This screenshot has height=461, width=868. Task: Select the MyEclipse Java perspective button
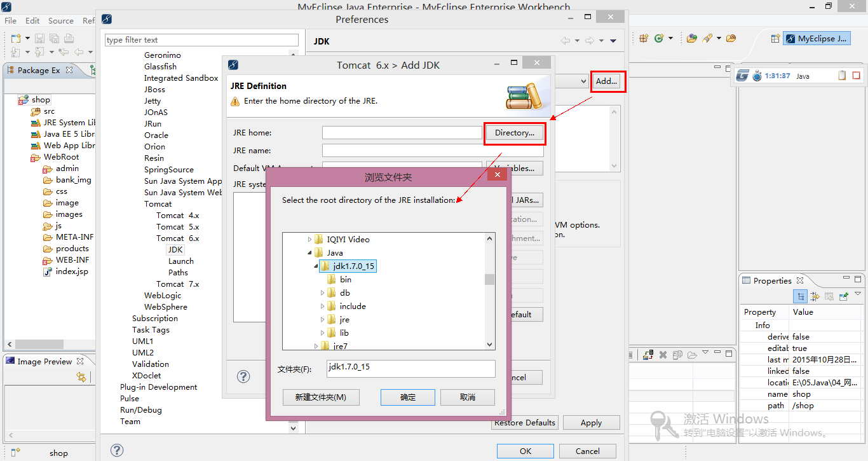pos(817,39)
